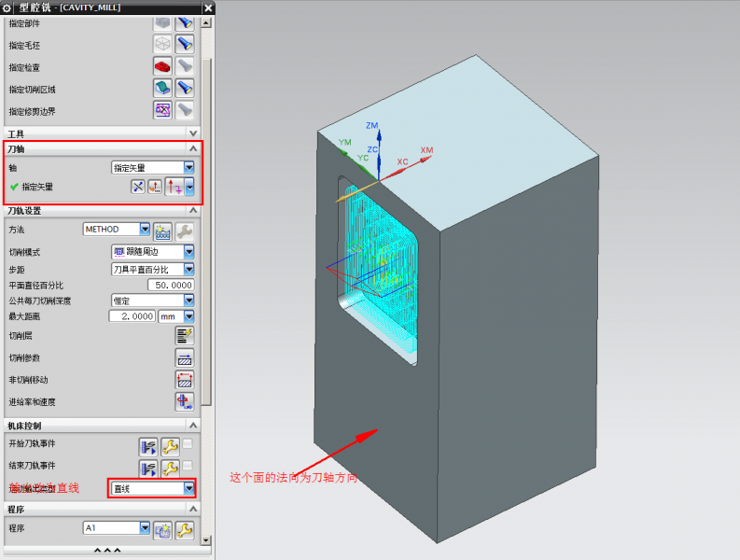Display the specified part with flashlight icon
740x560 pixels.
[185, 21]
